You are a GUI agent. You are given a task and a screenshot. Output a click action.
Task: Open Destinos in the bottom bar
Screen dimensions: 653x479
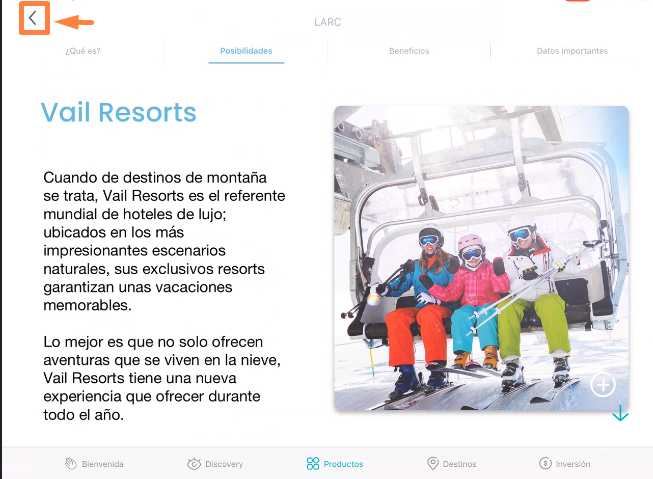451,464
